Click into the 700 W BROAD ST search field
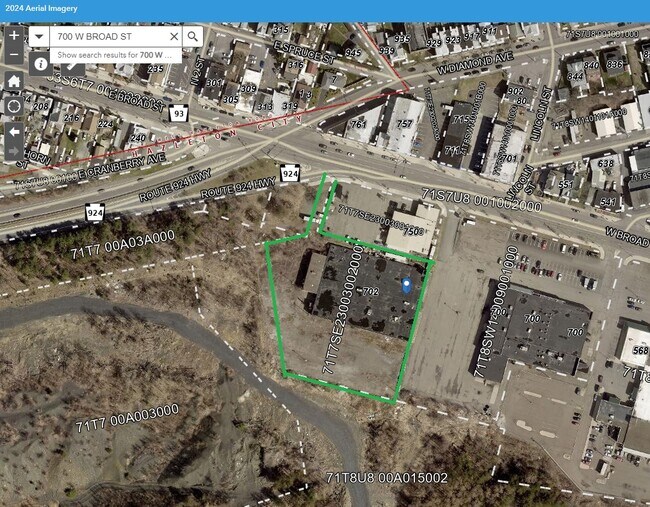The height and width of the screenshot is (507, 650). click(110, 36)
